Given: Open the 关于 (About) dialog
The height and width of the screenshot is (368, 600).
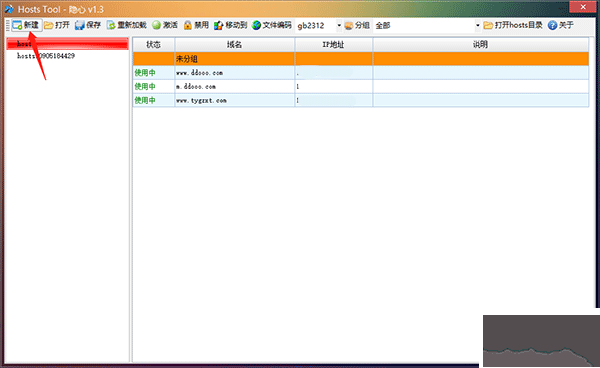Looking at the screenshot, I should [561, 25].
